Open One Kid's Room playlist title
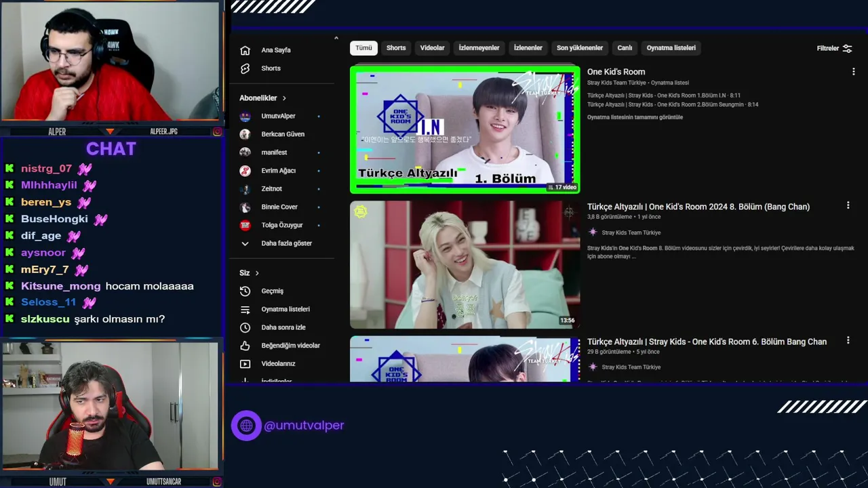The image size is (868, 488). pos(616,72)
